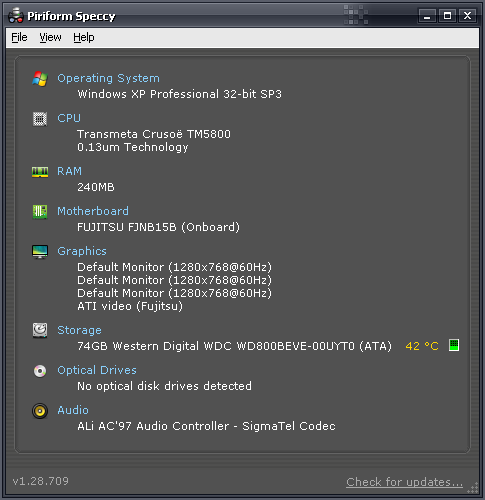Click the CPU chip icon

40,119
